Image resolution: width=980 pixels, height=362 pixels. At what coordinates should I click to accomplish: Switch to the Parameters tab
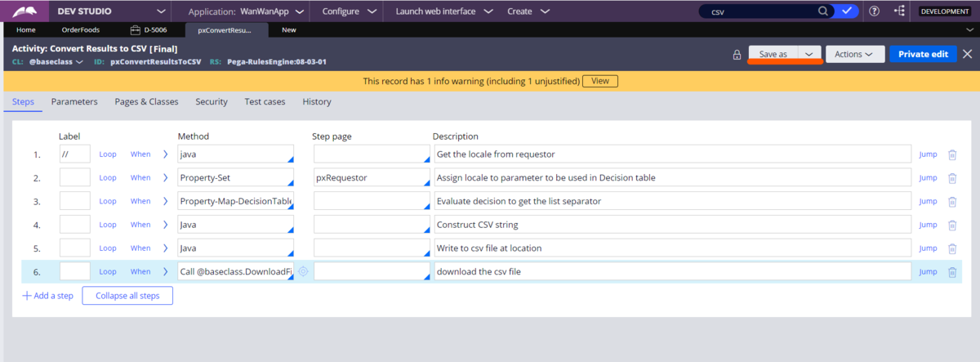coord(74,101)
